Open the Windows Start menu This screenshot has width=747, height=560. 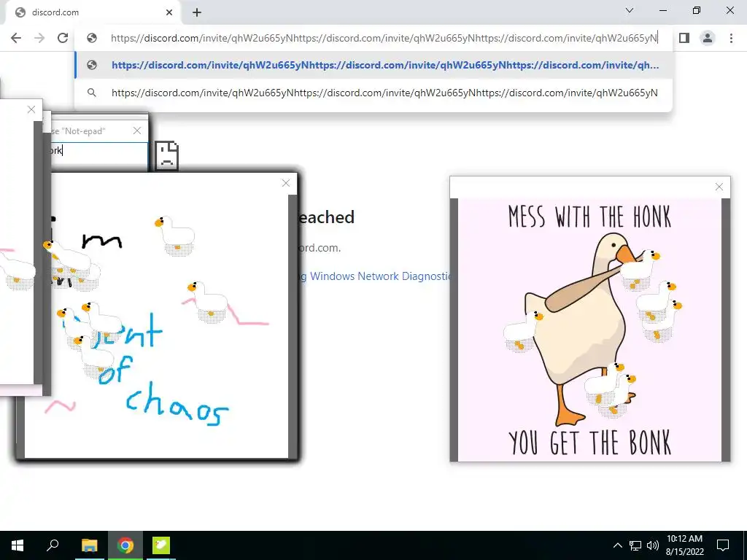[x=18, y=545]
